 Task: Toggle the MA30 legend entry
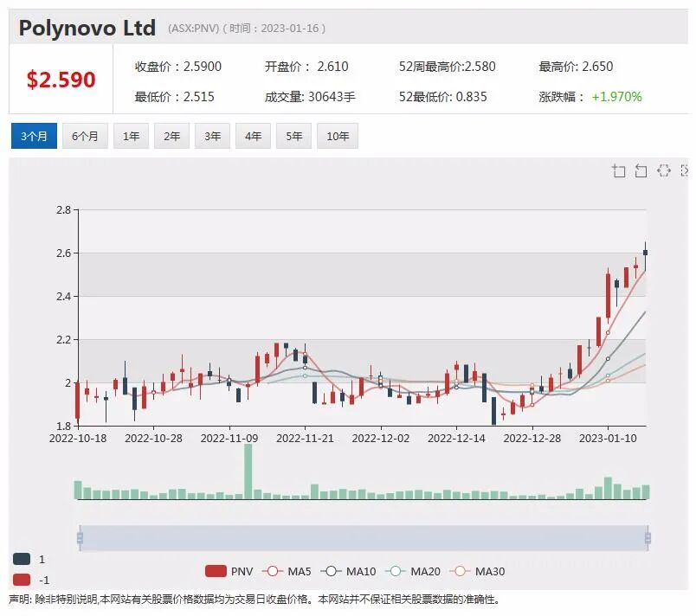tap(477, 571)
